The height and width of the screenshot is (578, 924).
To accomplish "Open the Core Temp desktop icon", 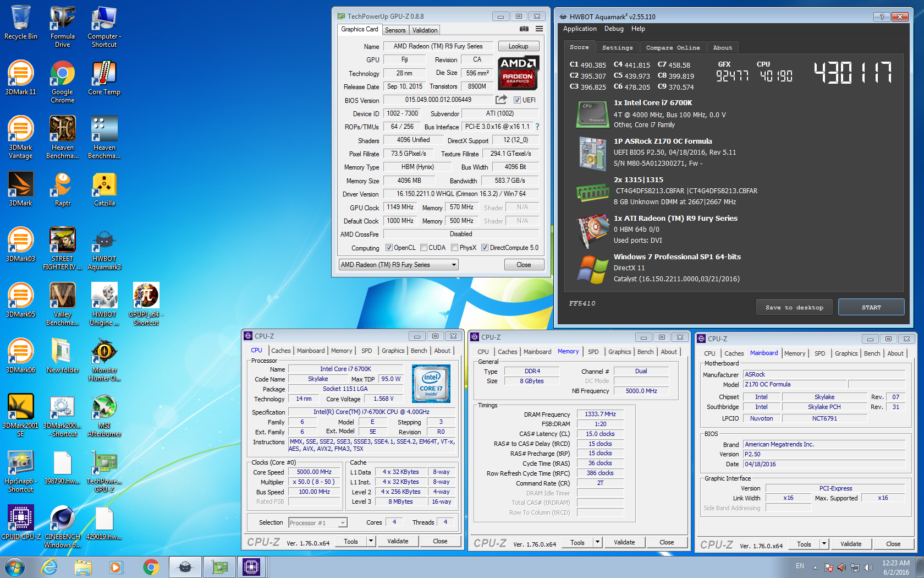I will [x=105, y=78].
